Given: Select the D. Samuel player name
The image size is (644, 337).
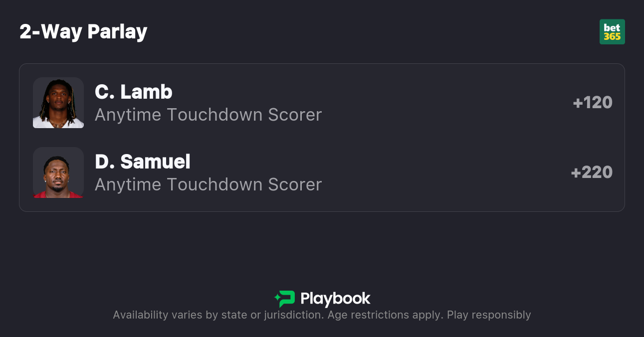Looking at the screenshot, I should [x=143, y=162].
